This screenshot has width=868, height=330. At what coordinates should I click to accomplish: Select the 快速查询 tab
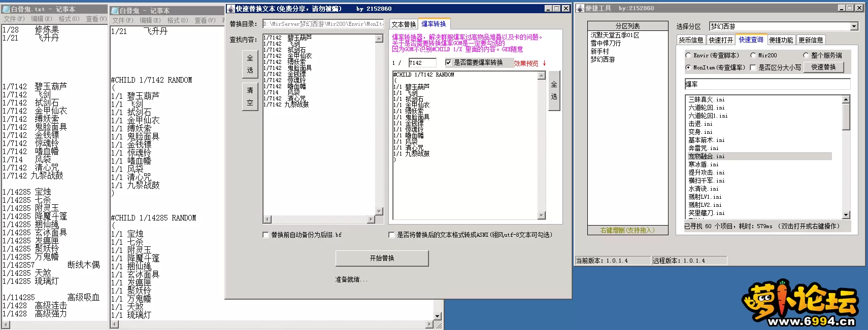pos(751,40)
